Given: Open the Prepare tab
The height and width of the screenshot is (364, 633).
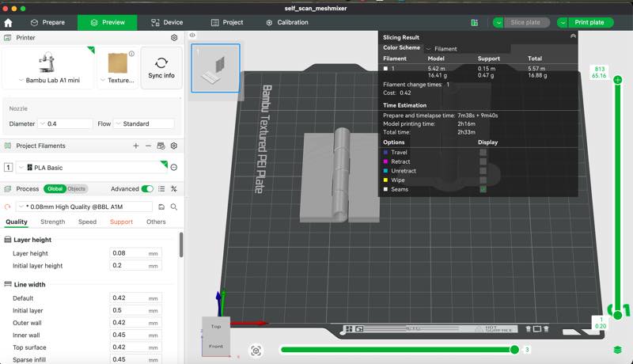Looking at the screenshot, I should 48,23.
